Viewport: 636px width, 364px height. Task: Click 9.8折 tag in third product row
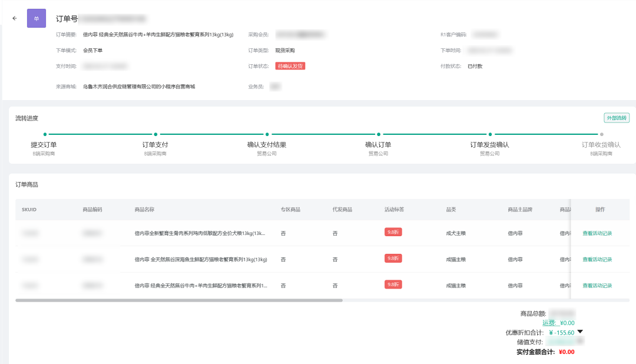pyautogui.click(x=393, y=284)
